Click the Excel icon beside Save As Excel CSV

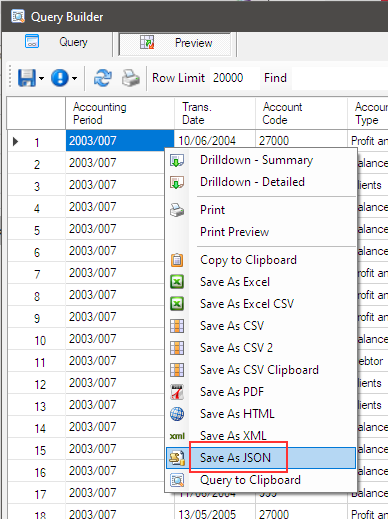tap(177, 304)
